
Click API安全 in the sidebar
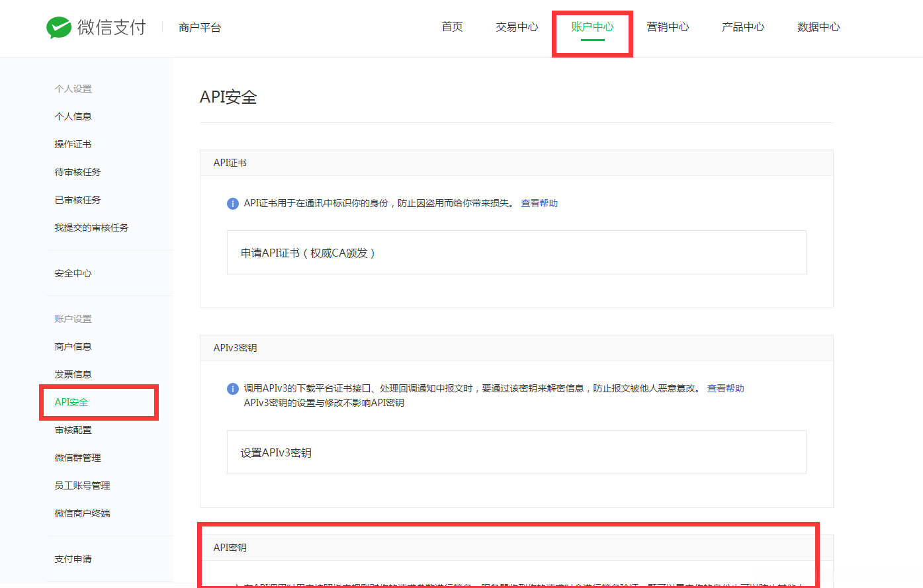tap(71, 402)
